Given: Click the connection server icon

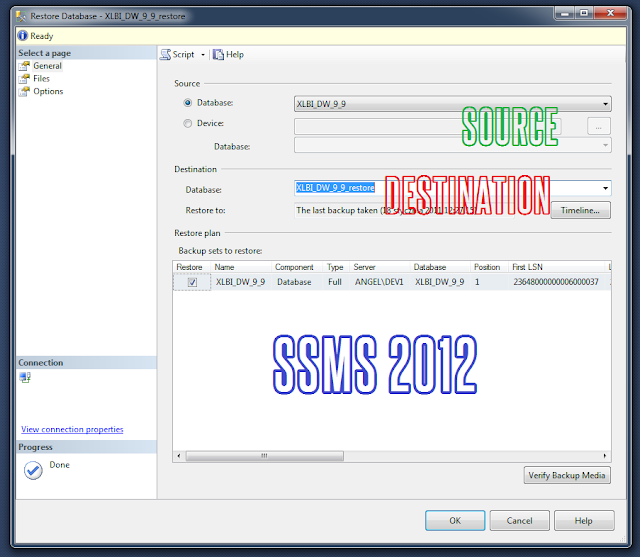Looking at the screenshot, I should point(25,377).
